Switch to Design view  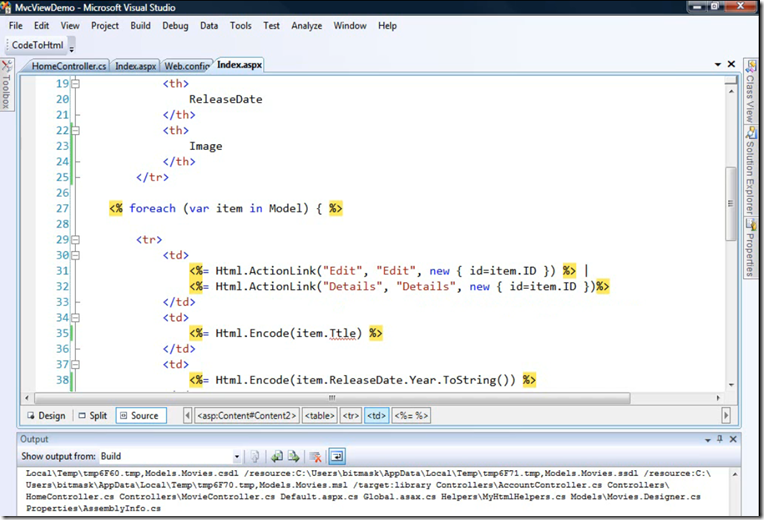pyautogui.click(x=46, y=416)
